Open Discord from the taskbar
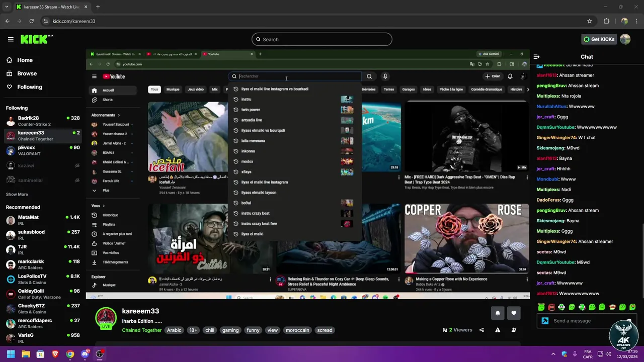The width and height of the screenshot is (644, 362). click(85, 354)
